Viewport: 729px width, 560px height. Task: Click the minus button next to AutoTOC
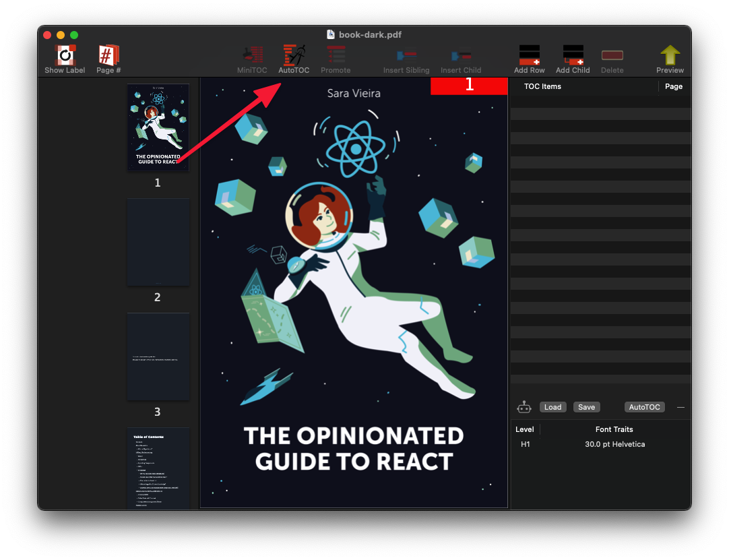pyautogui.click(x=680, y=408)
